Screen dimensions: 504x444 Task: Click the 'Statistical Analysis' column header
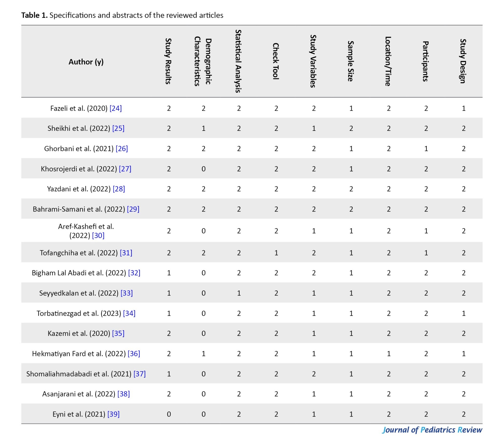[238, 61]
